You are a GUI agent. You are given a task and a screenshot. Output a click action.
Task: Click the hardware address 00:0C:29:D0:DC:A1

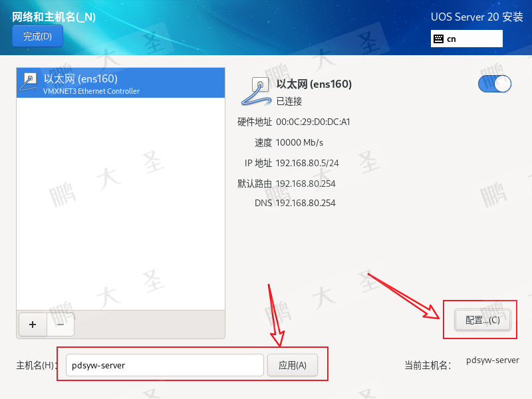pos(313,122)
